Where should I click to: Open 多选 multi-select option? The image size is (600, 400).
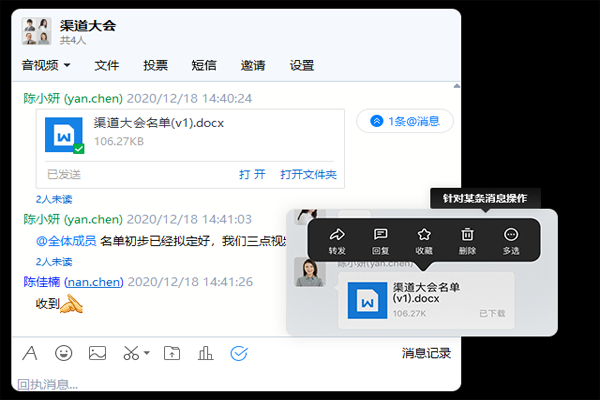tap(512, 236)
